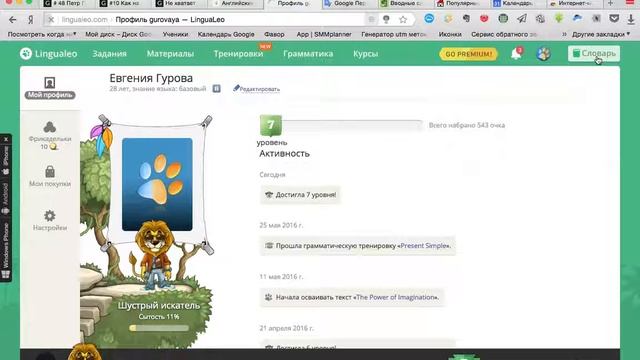
Task: Click the lion character
Action: click(x=153, y=255)
